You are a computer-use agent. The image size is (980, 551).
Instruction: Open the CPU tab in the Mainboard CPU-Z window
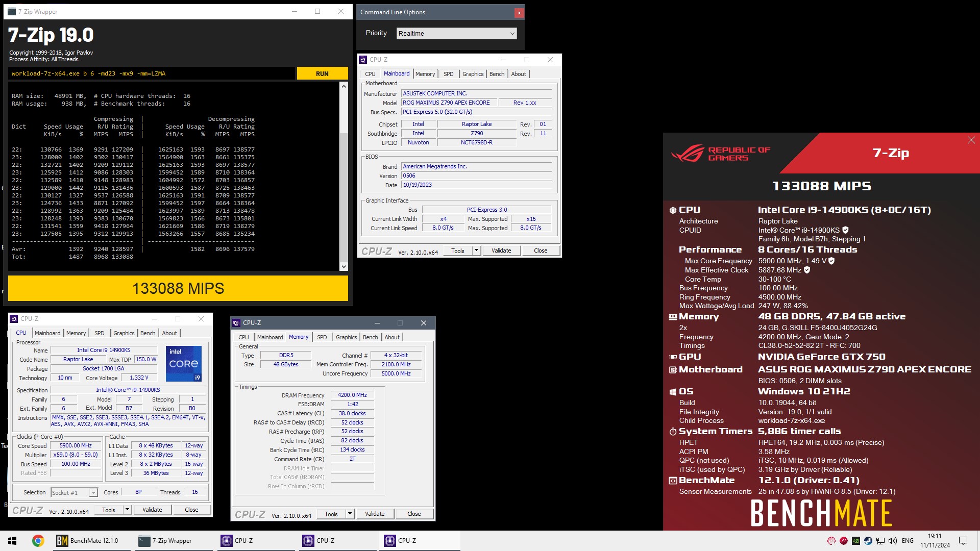point(370,74)
